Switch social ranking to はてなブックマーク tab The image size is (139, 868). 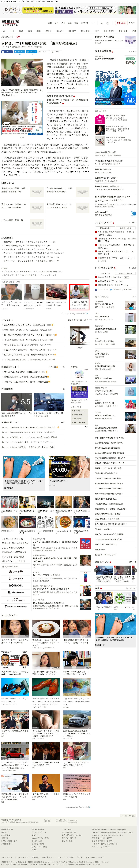click(x=126, y=273)
